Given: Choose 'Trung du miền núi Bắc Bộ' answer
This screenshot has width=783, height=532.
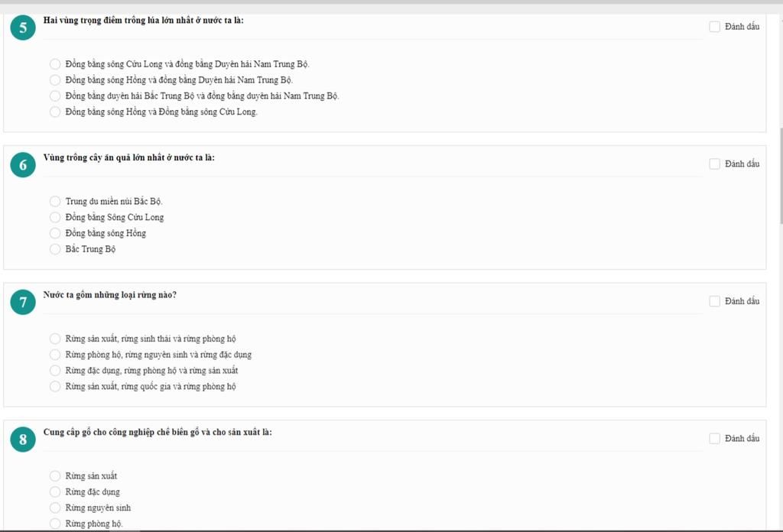Looking at the screenshot, I should 55,201.
